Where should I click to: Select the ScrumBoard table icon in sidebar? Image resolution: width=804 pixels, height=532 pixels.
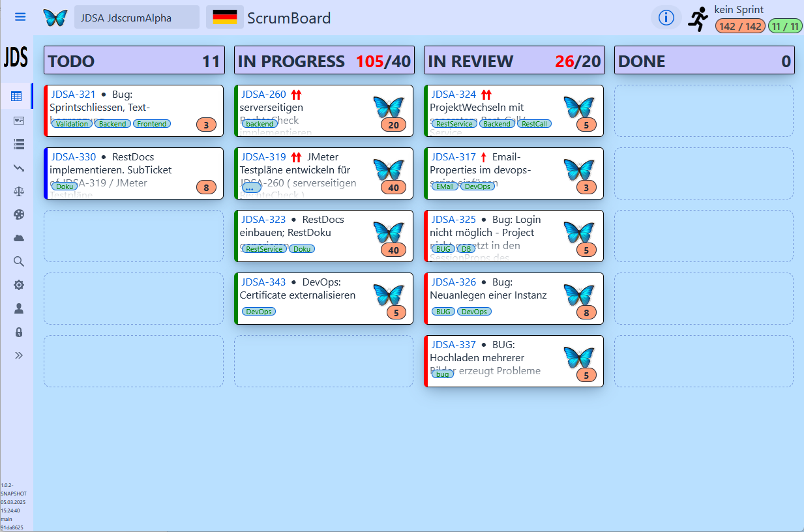(x=17, y=96)
